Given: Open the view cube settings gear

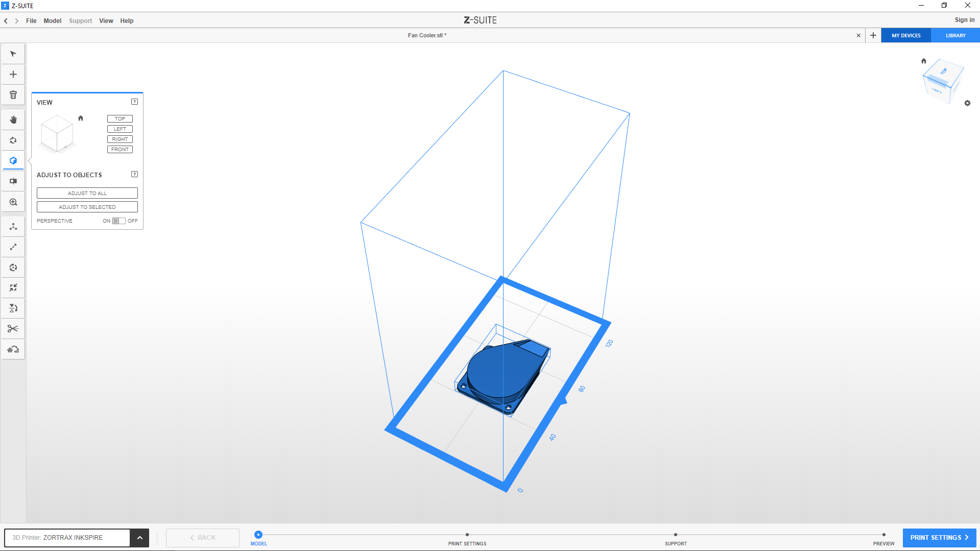Looking at the screenshot, I should (967, 103).
